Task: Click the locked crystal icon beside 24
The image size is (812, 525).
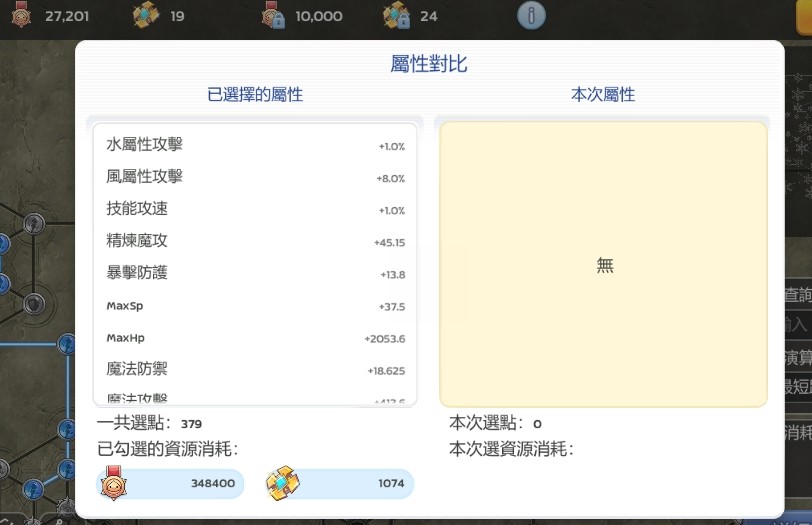Action: point(397,14)
